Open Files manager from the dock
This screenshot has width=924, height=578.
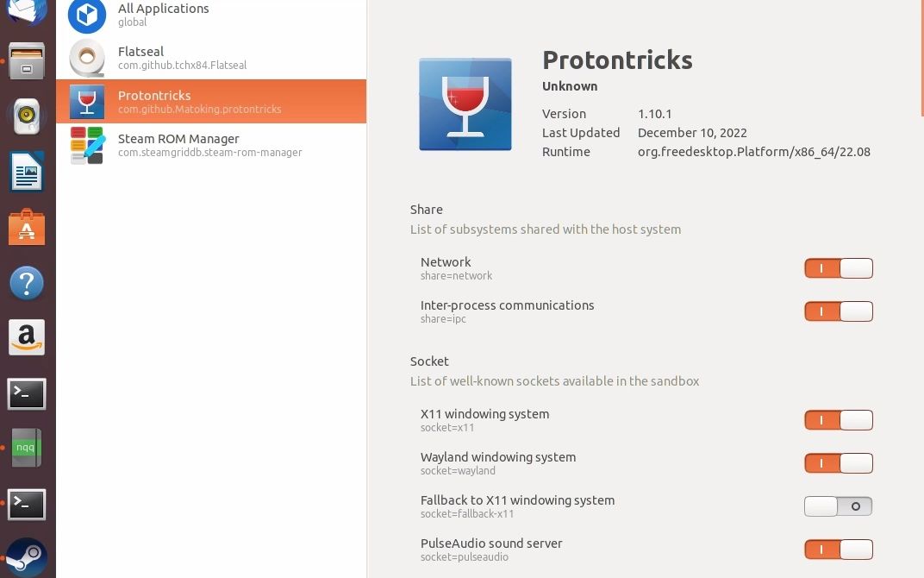click(x=27, y=62)
